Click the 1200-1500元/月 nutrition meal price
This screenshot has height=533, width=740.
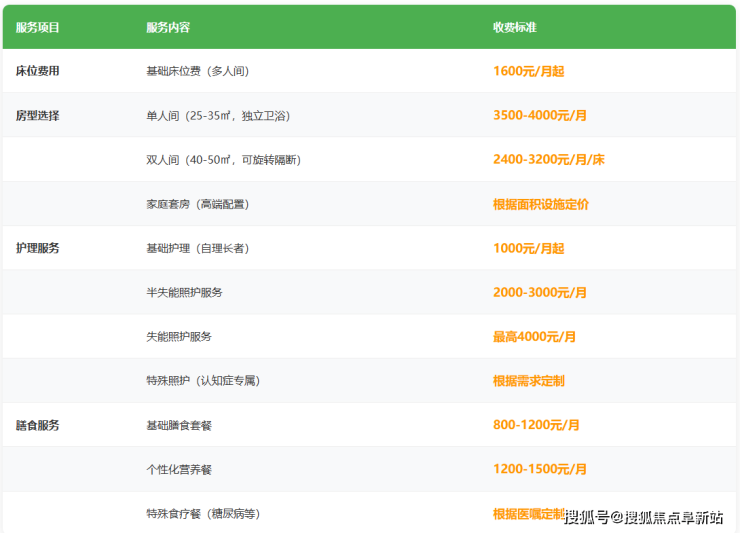[540, 469]
